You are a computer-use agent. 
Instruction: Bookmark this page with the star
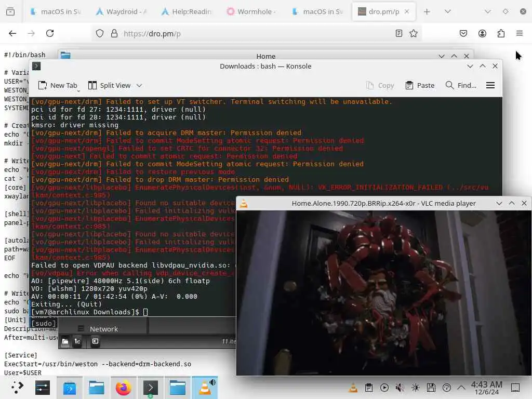pyautogui.click(x=413, y=33)
